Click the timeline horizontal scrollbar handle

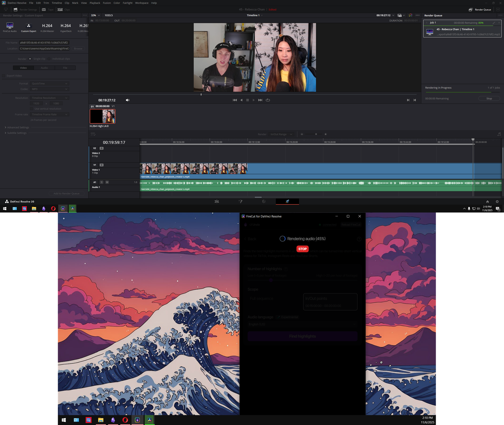[x=258, y=197]
